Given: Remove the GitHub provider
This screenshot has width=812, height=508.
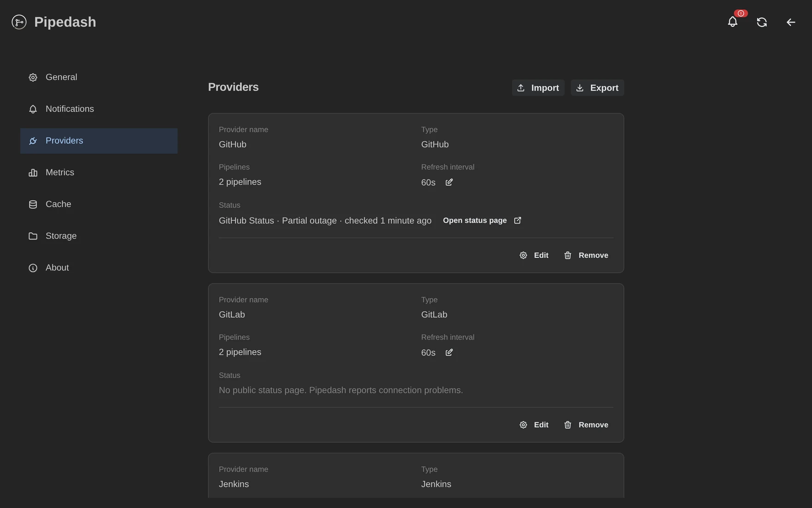Looking at the screenshot, I should coord(586,255).
